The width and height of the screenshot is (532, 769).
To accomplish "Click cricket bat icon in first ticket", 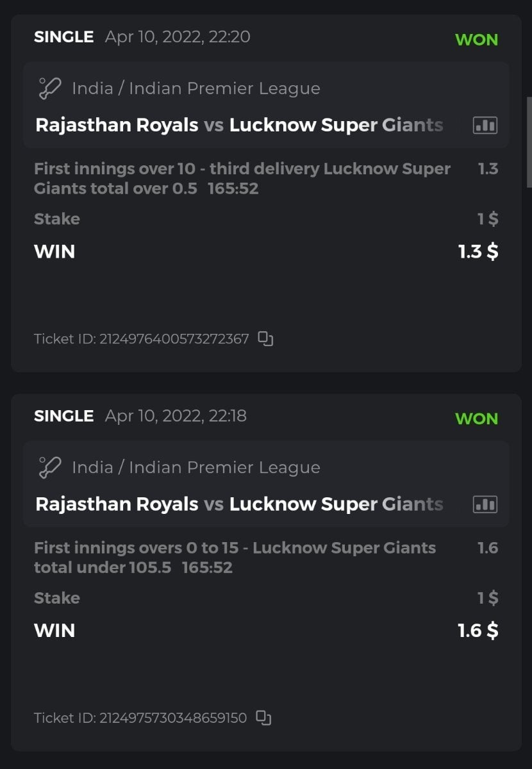I will tap(49, 88).
